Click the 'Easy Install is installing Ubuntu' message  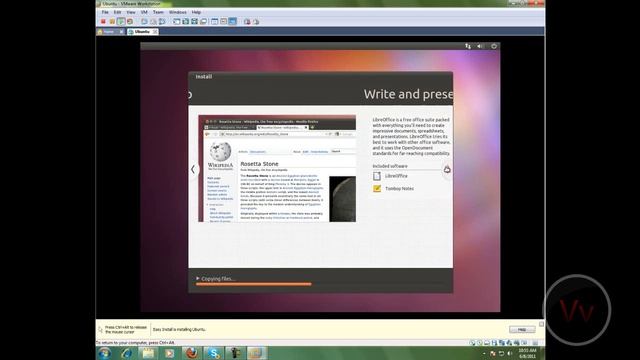pos(179,329)
